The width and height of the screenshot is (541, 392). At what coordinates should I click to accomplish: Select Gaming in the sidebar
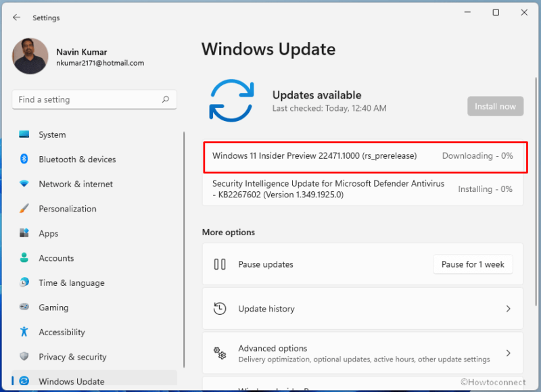pos(94,308)
